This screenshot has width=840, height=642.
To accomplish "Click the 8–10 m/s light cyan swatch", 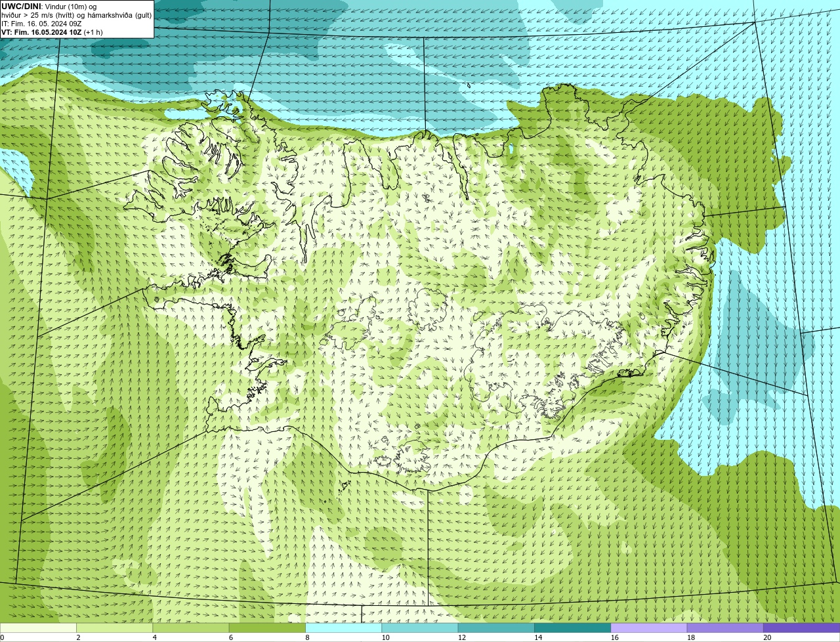I will [x=343, y=628].
